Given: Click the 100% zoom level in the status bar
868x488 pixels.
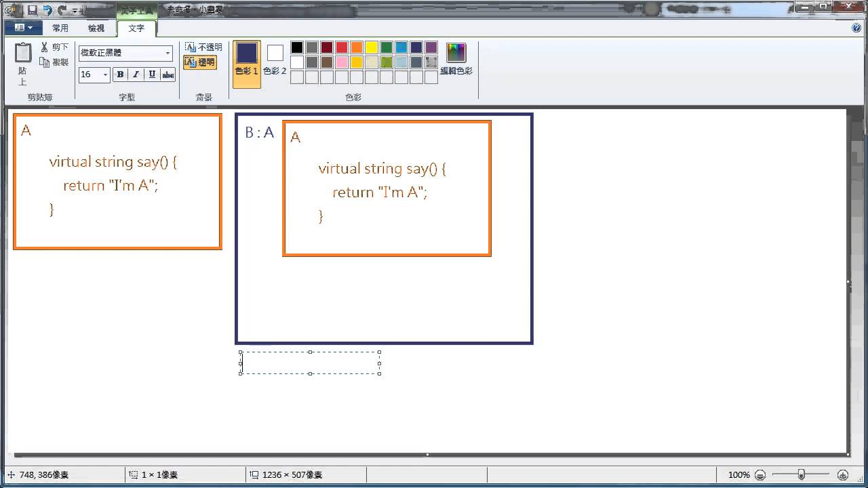Looking at the screenshot, I should coord(739,475).
